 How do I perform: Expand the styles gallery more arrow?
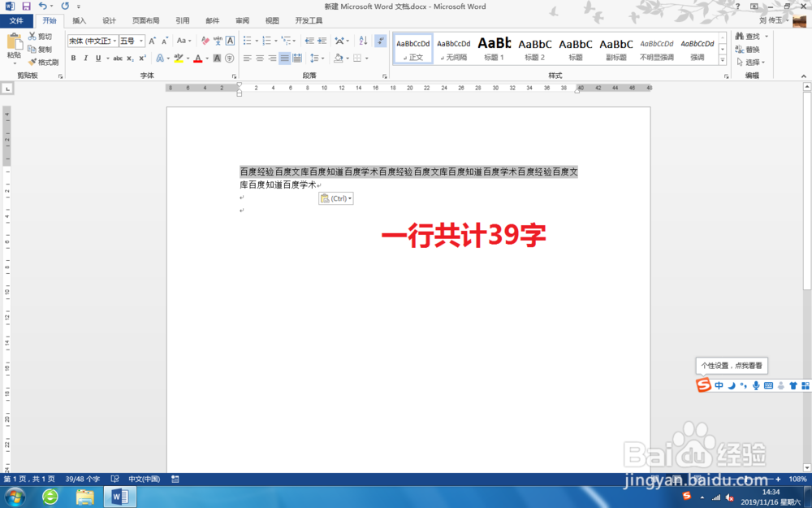723,60
